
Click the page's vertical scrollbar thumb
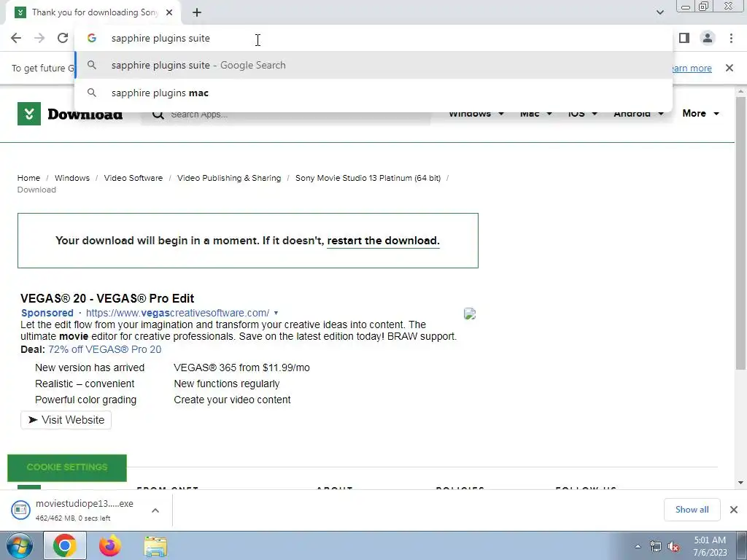(x=740, y=233)
